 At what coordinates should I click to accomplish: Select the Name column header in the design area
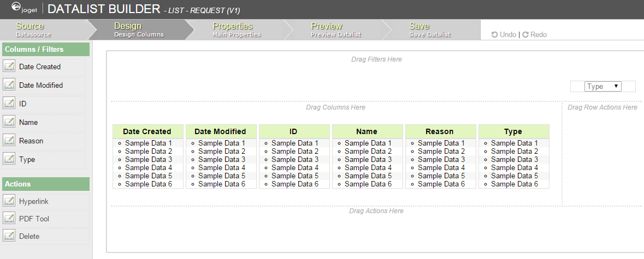367,131
